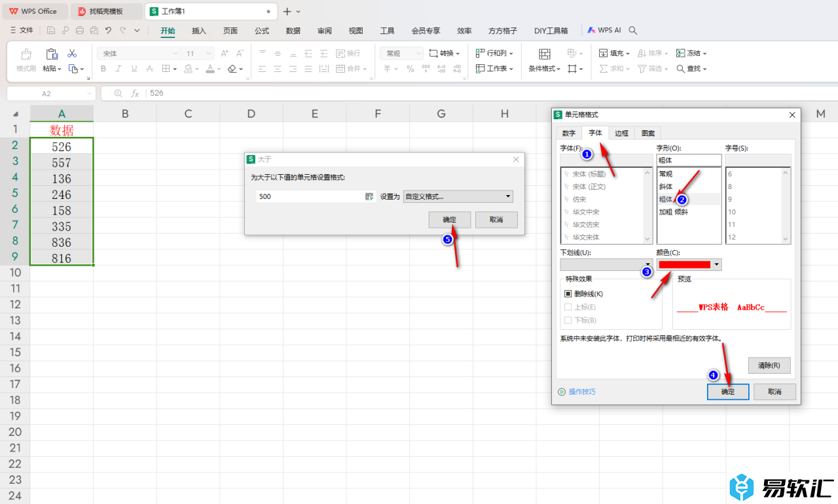Switch to the 图案 tab in dialog
The image size is (838, 504).
click(647, 133)
